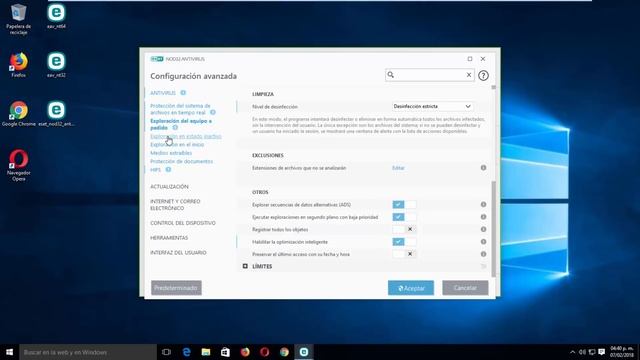
Task: Click info badge beside Exploración del equipo a pedido
Action: click(x=175, y=128)
